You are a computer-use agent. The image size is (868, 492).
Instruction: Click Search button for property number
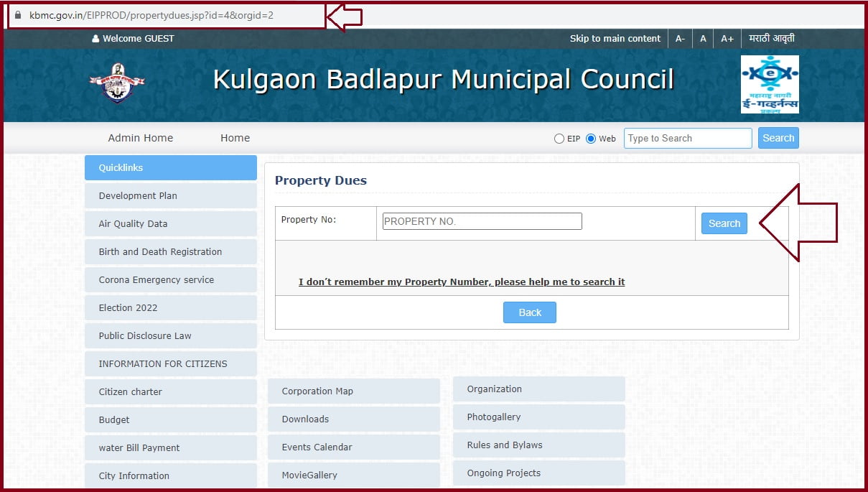[x=724, y=223]
